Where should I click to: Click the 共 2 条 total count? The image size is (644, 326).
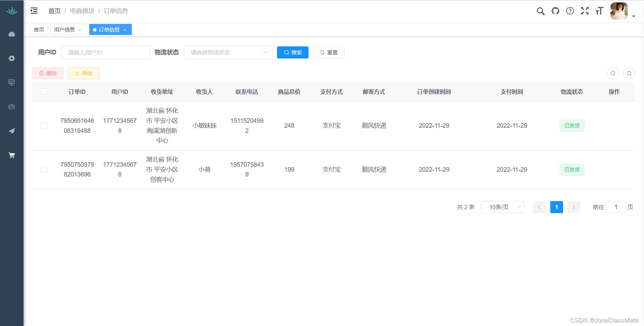tap(466, 207)
